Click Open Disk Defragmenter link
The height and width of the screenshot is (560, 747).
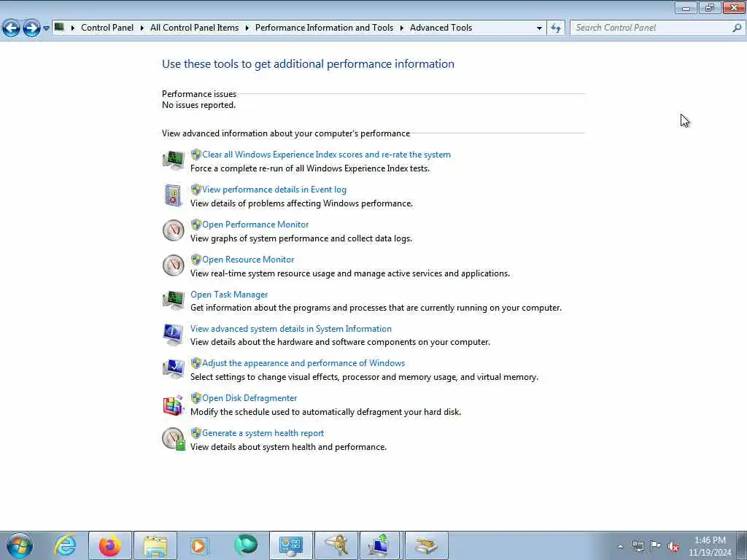click(249, 398)
